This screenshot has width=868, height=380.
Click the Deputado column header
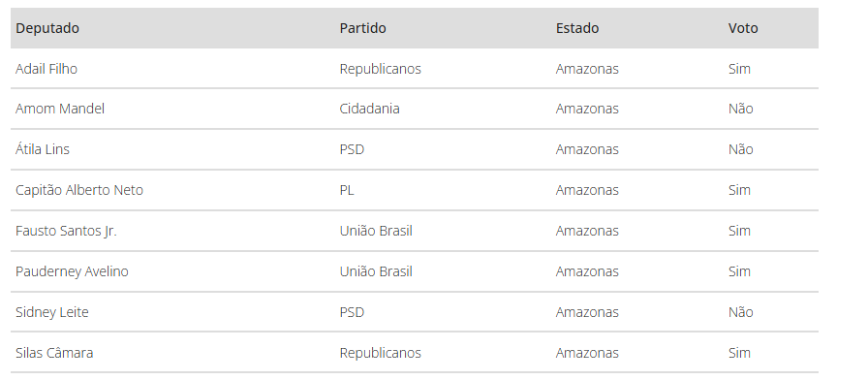(47, 28)
